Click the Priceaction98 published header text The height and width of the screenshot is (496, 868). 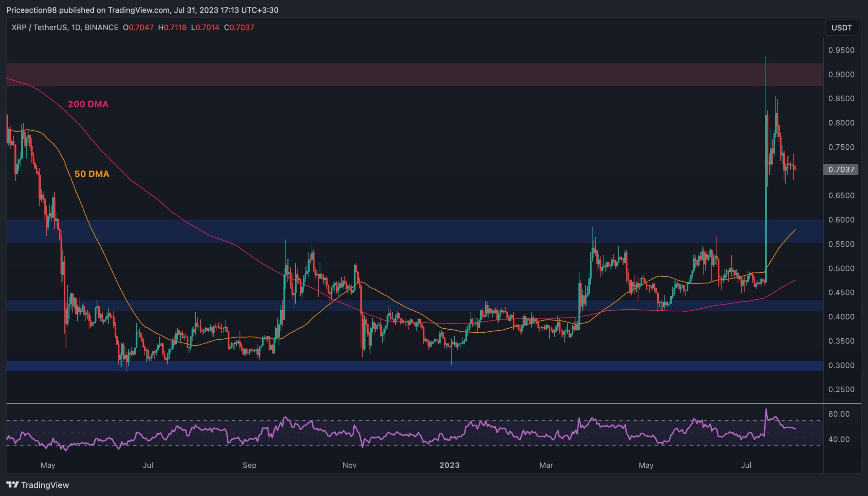142,10
